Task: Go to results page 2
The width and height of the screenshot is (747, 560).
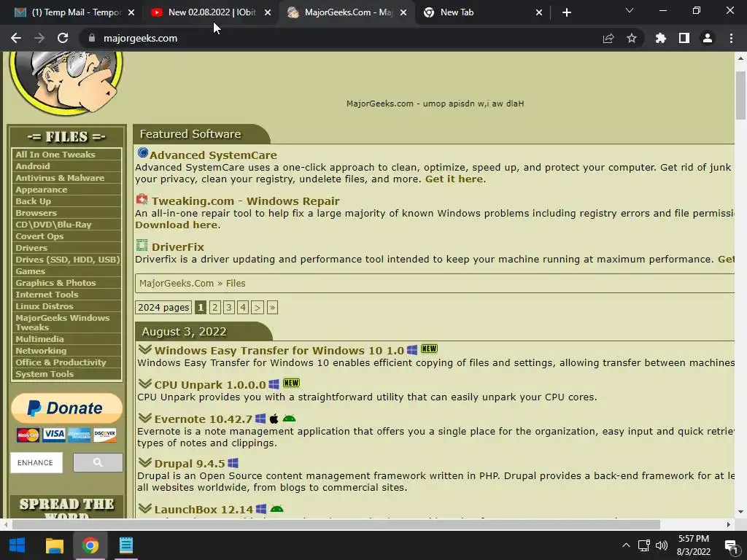Action: coord(215,308)
